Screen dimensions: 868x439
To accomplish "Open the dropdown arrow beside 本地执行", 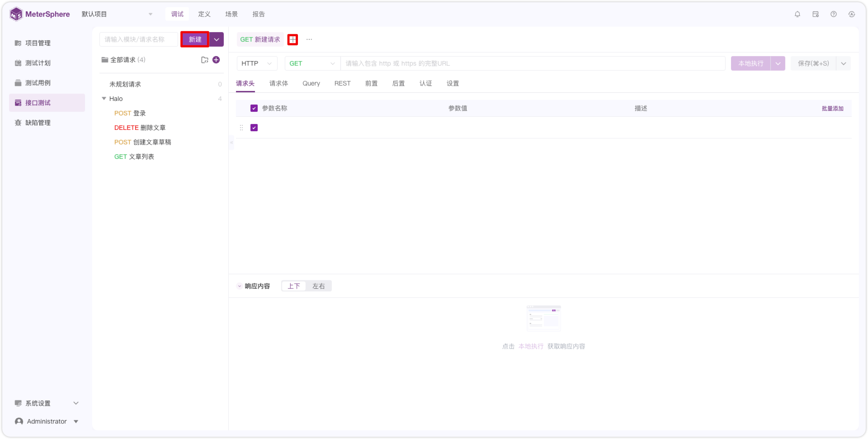I will click(x=778, y=63).
